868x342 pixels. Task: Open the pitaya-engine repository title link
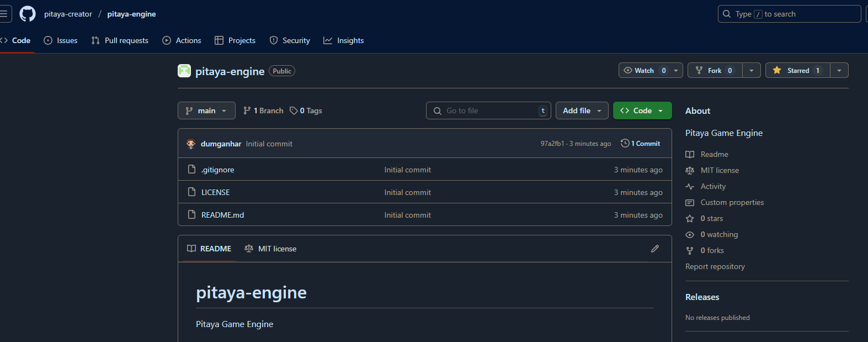coord(230,71)
